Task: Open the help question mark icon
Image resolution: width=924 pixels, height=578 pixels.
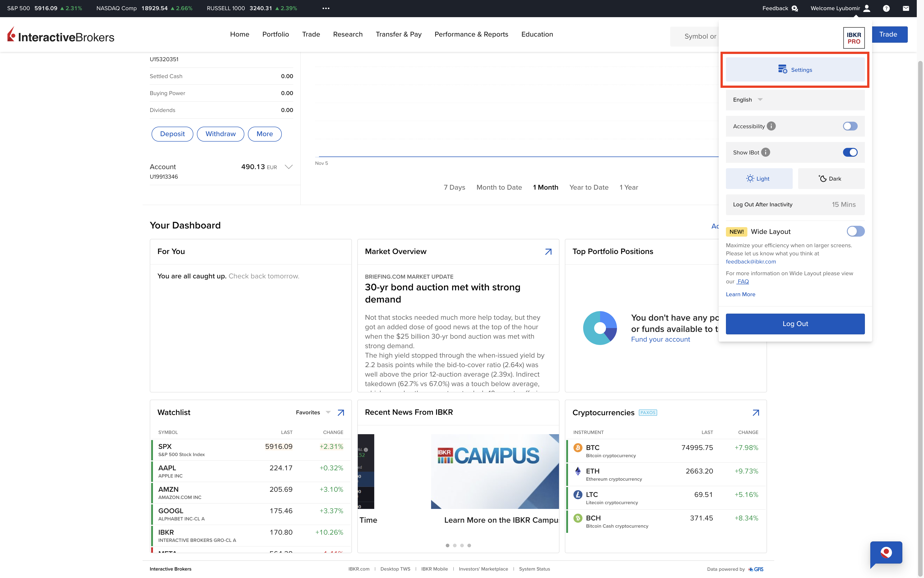Action: 886,8
